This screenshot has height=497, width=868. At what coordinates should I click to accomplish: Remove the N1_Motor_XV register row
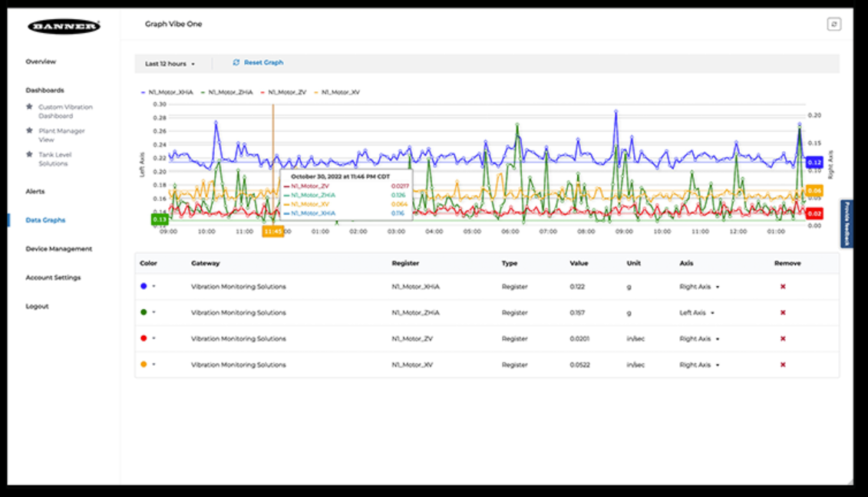[783, 365]
